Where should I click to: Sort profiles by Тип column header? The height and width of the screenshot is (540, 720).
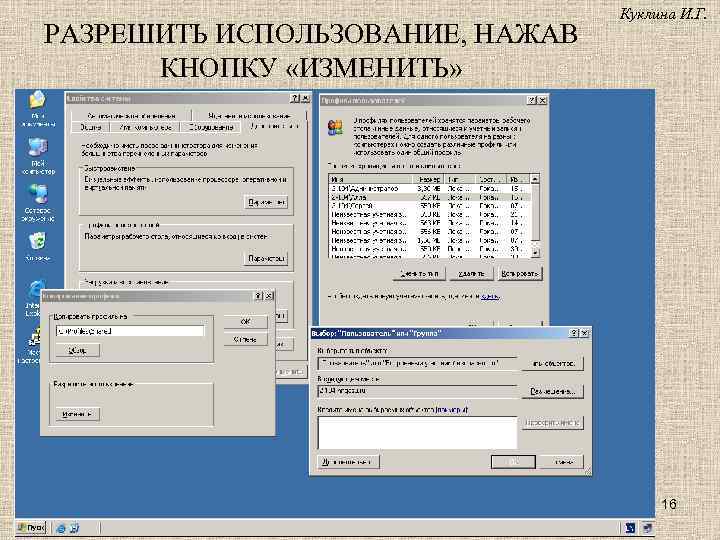[x=461, y=179]
